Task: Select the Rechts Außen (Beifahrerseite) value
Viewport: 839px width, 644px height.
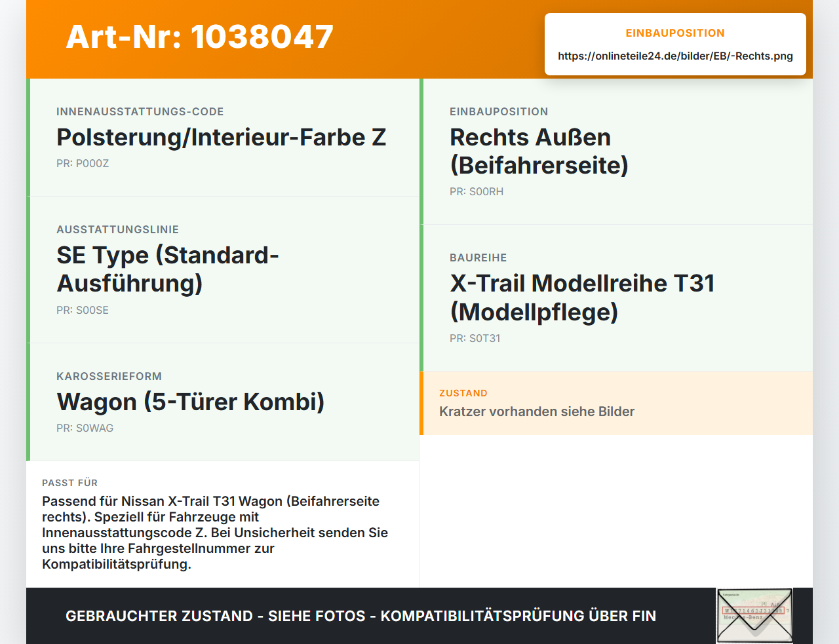Action: pyautogui.click(x=539, y=151)
